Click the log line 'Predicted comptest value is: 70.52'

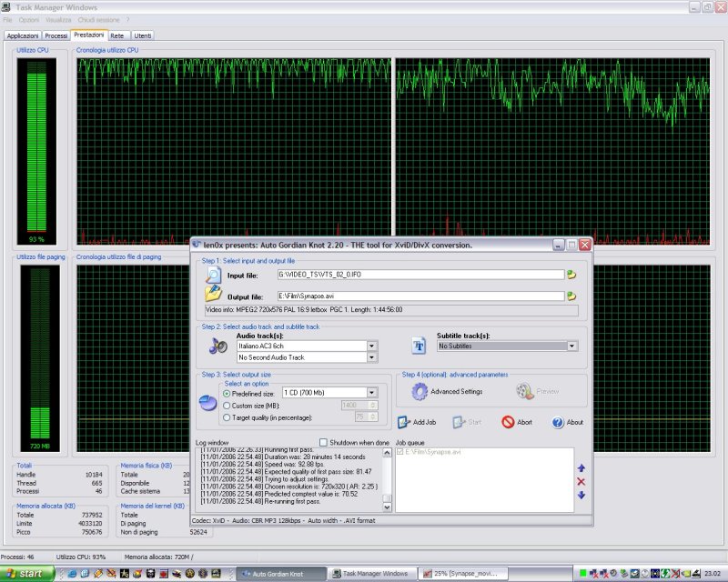[x=279, y=494]
